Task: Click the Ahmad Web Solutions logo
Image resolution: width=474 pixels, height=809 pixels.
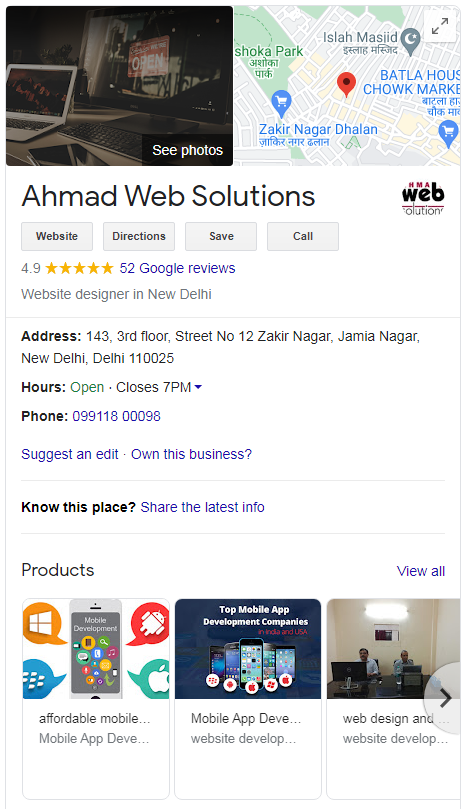Action: (423, 199)
